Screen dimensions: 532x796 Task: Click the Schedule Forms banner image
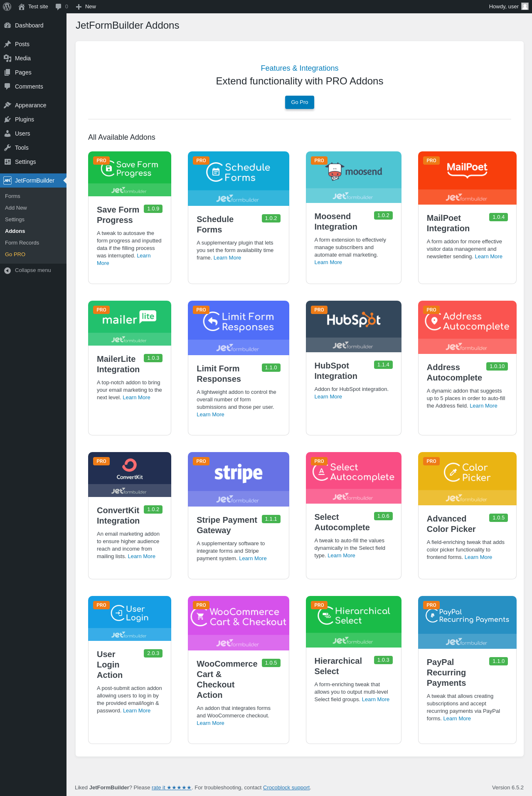tap(239, 179)
